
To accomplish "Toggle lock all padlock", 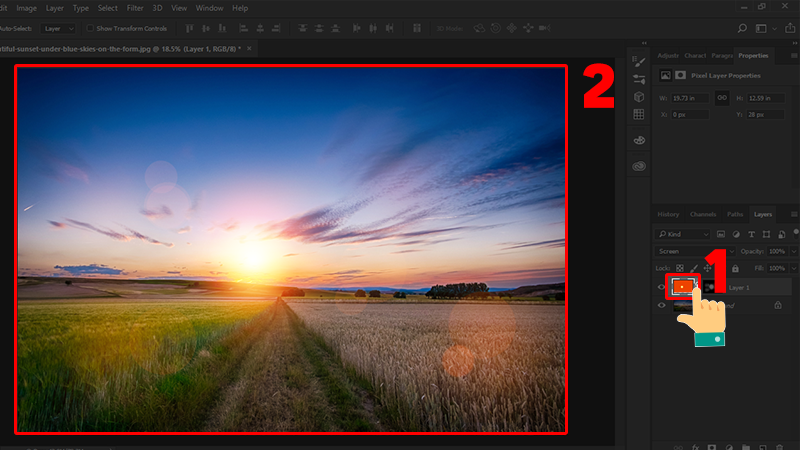I will (x=735, y=268).
